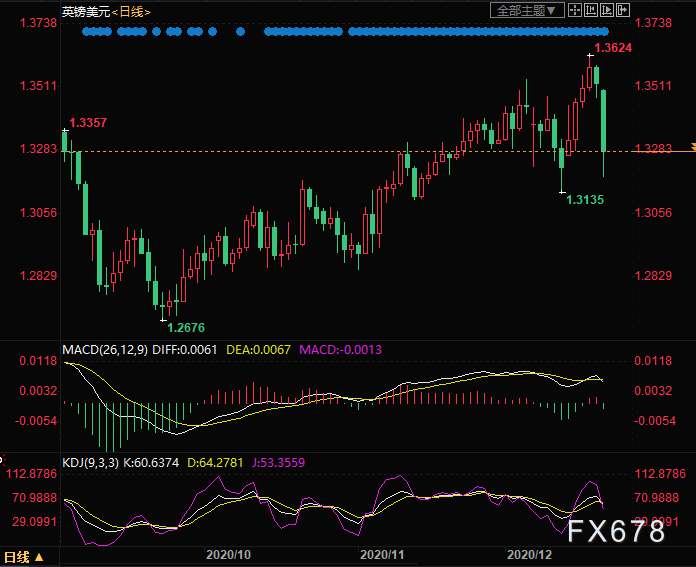The image size is (696, 567).
Task: Click the 1.3357 price label at left
Action: (88, 123)
